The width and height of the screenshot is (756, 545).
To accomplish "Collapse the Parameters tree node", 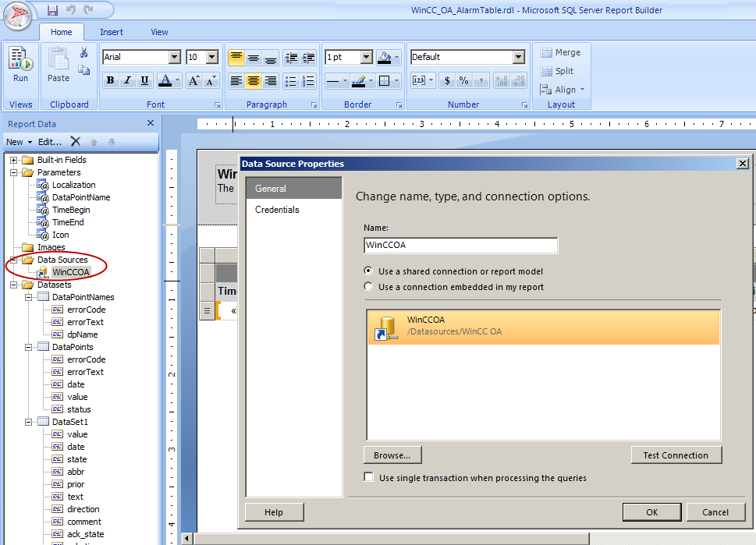I will pyautogui.click(x=14, y=172).
